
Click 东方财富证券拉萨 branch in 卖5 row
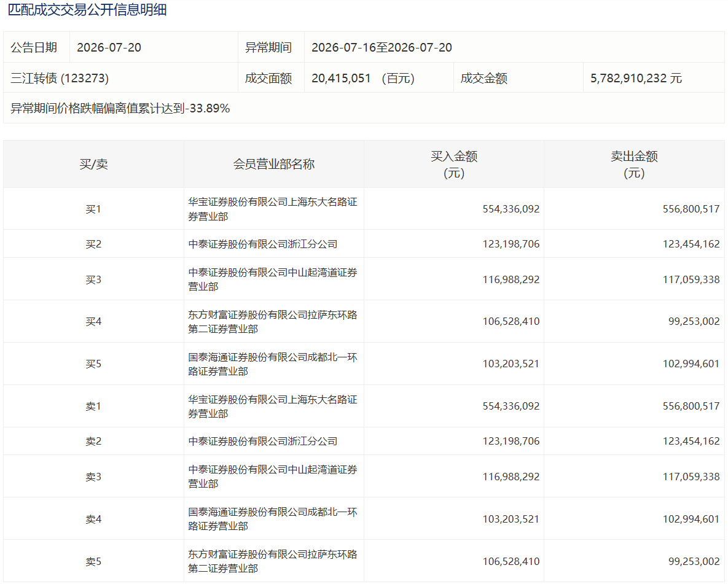(x=273, y=561)
